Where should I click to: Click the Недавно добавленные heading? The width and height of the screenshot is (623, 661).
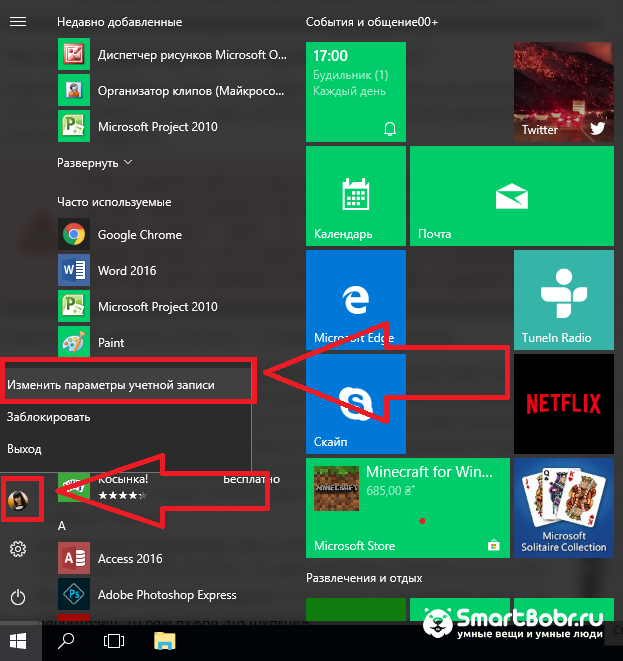click(x=119, y=22)
